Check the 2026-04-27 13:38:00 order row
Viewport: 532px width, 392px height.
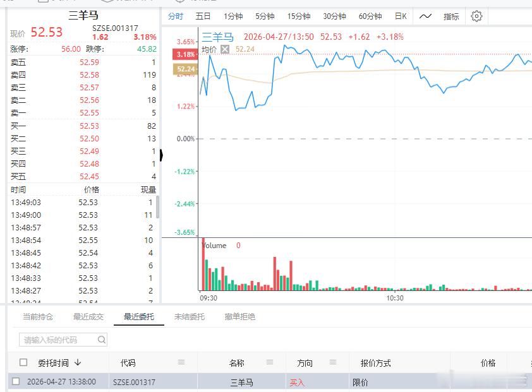(16, 381)
